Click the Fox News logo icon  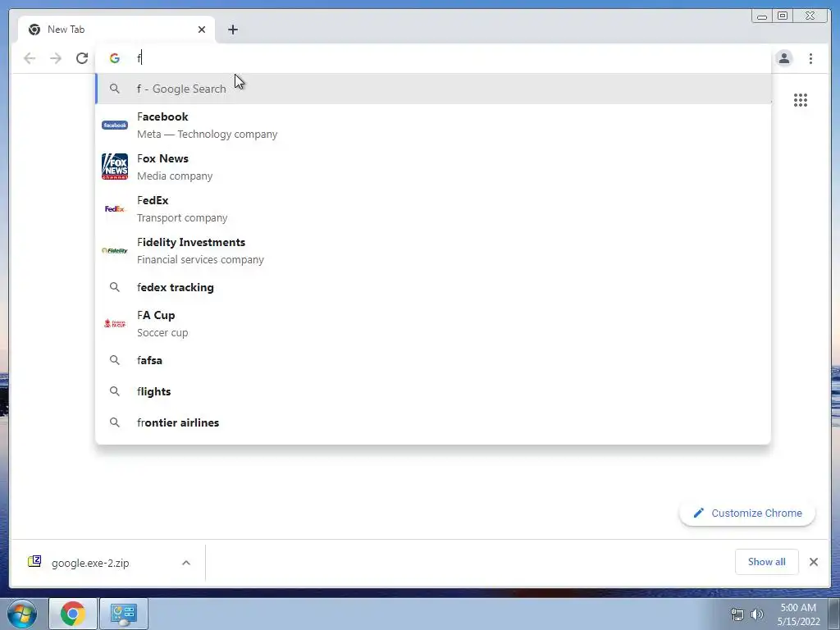tap(115, 167)
